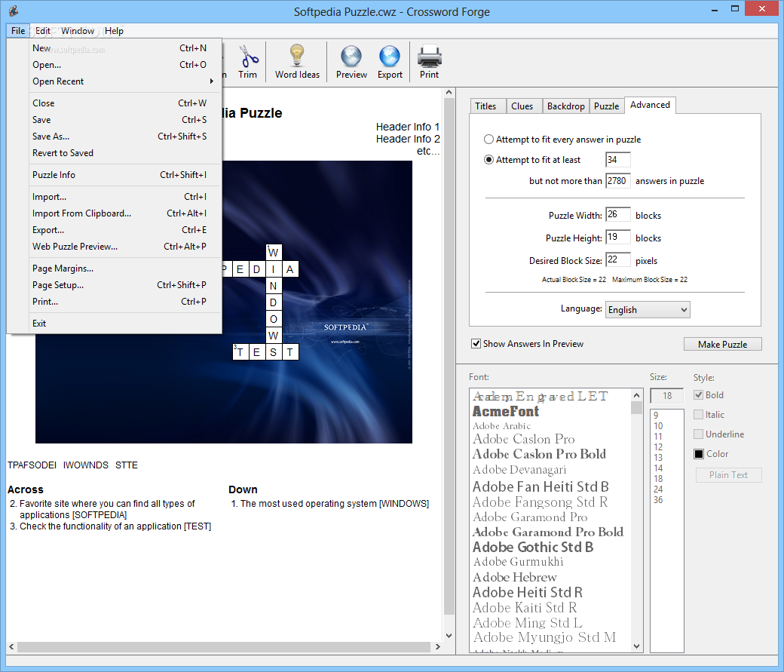Click the Preview globe icon
Viewport: 784px width, 672px height.
click(x=351, y=56)
